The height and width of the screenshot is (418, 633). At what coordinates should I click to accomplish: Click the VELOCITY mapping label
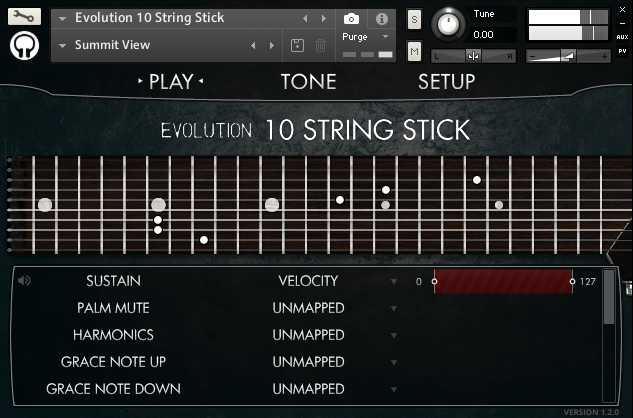[308, 281]
